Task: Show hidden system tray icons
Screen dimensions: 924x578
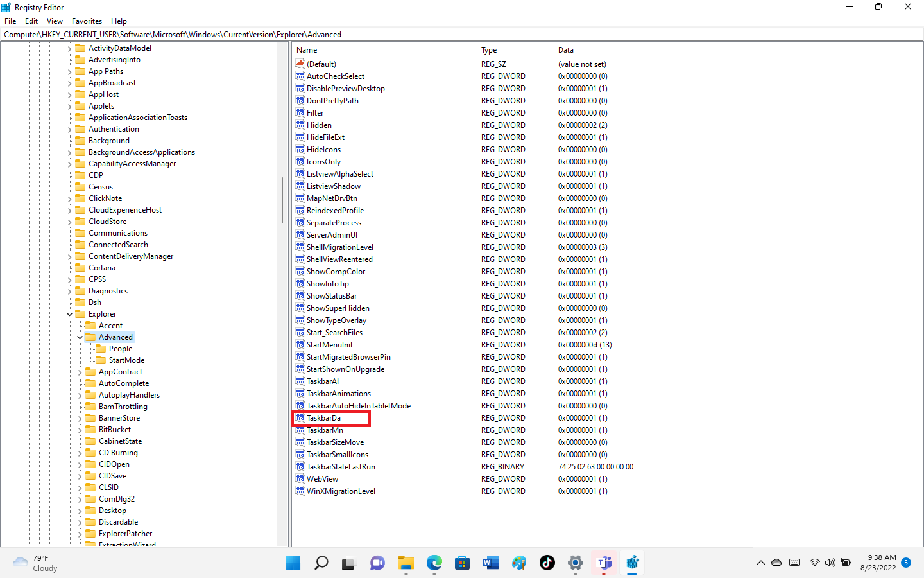Action: click(761, 563)
